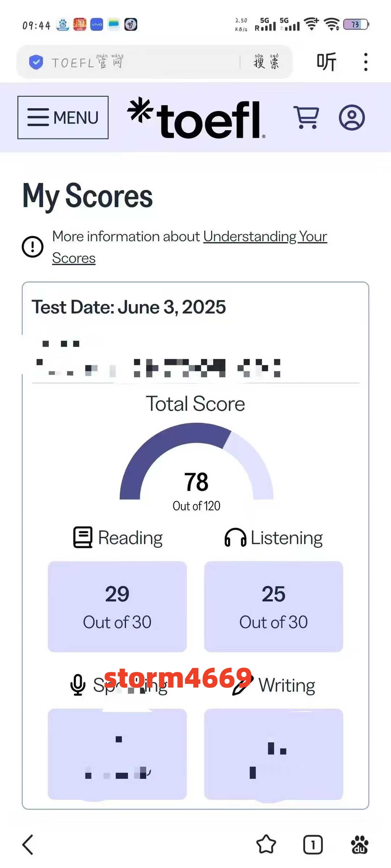Tap the 听 listen button
Screen dimensions: 391x868
pos(327,62)
